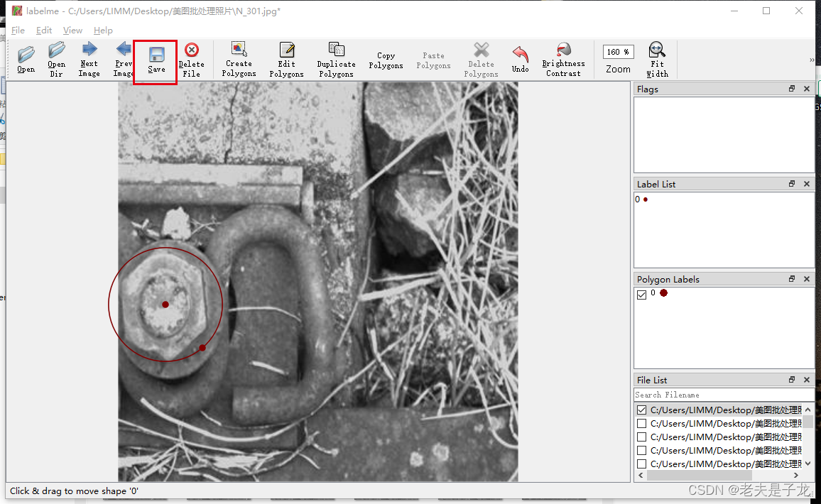The image size is (821, 504).
Task: Select label '0' in Label List
Action: (x=641, y=199)
